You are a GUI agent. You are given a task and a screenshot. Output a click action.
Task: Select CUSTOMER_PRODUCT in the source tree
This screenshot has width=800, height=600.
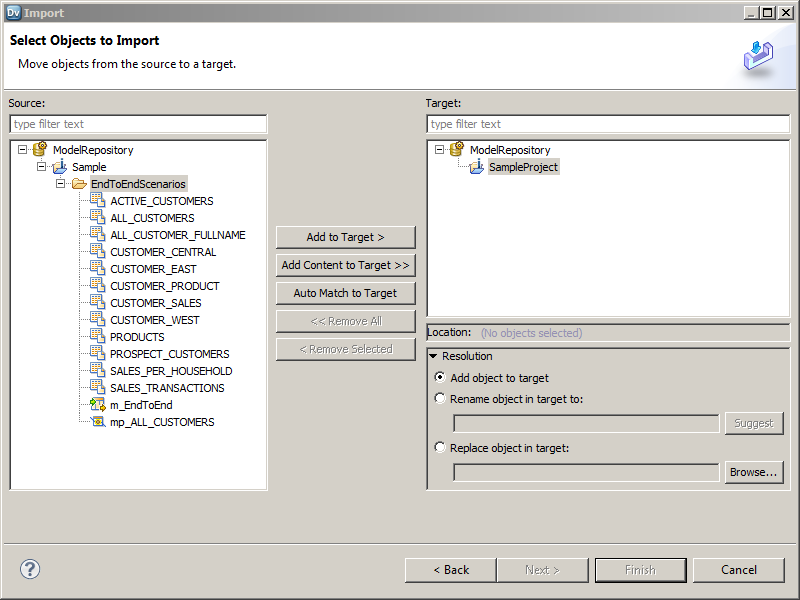pyautogui.click(x=164, y=286)
